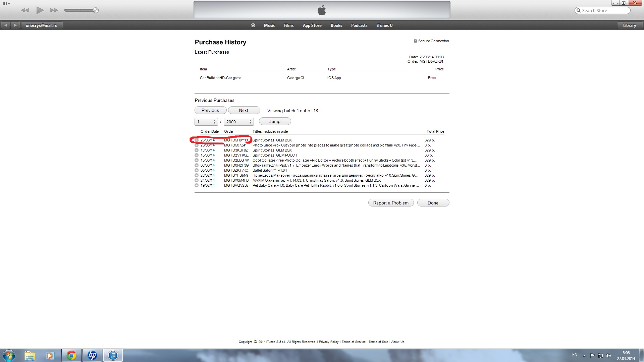Open order details arrow for 23/03/14
Screen dimensions: 644x362
pos(197,145)
